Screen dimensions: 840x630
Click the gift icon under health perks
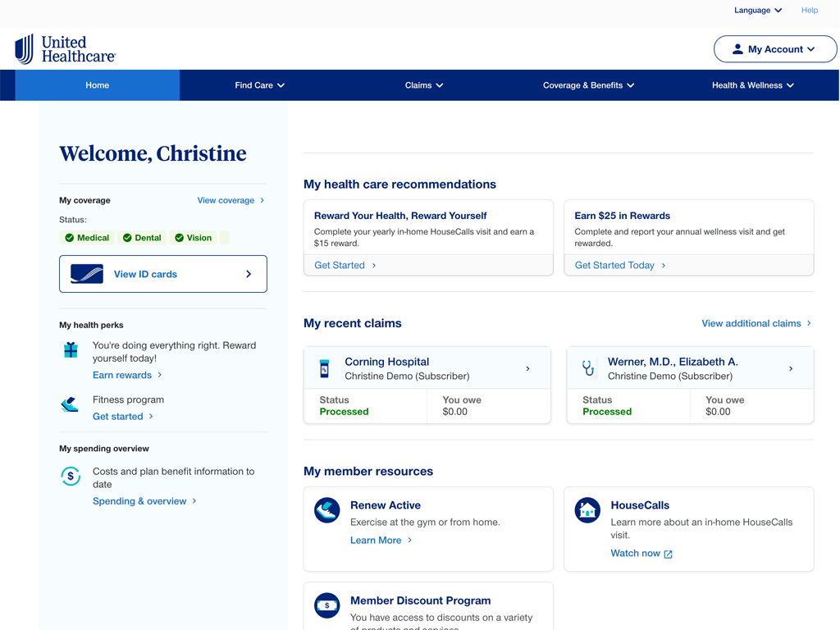coord(71,350)
